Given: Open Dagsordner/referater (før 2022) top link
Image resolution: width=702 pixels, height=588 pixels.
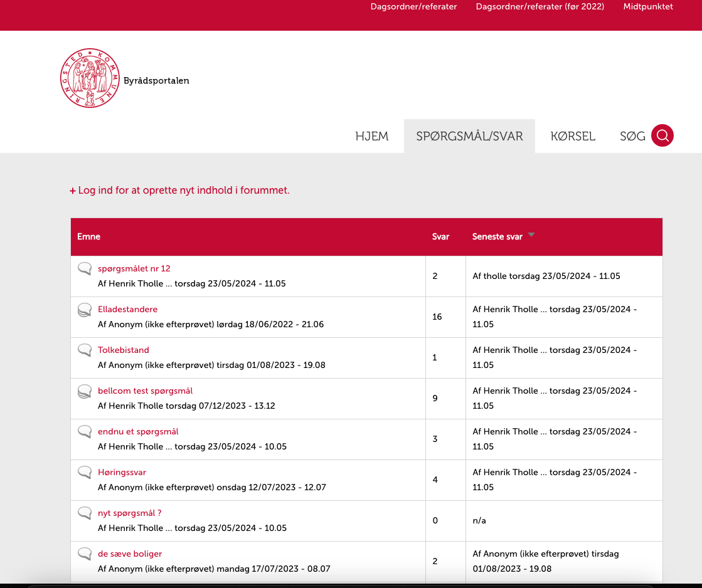Looking at the screenshot, I should coord(540,7).
